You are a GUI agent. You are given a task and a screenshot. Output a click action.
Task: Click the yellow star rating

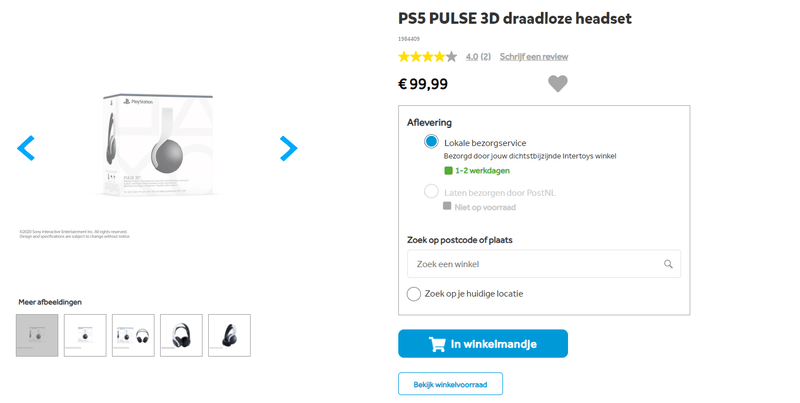pos(427,57)
